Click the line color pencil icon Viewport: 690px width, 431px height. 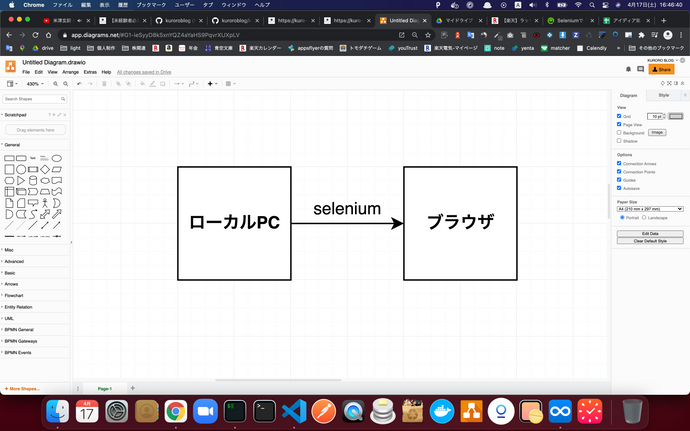click(x=153, y=84)
